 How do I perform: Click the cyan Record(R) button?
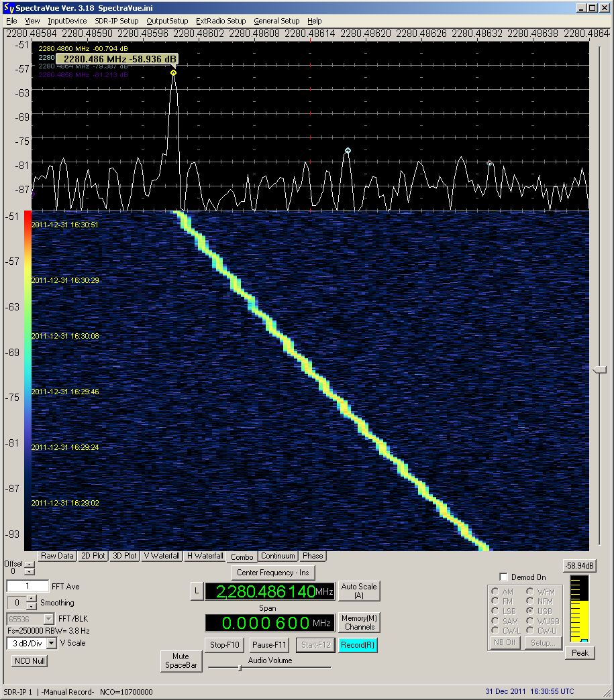[358, 645]
